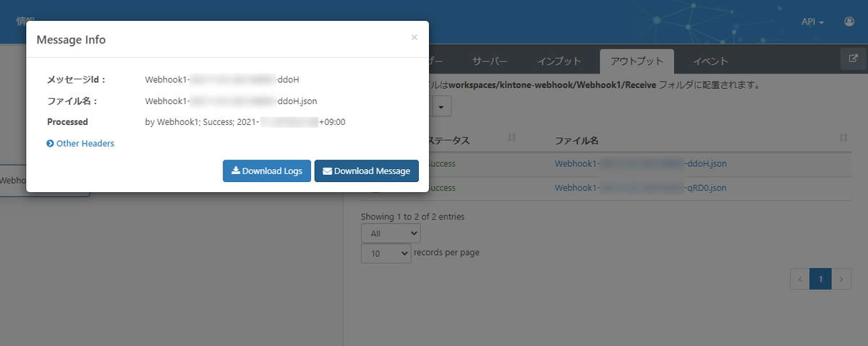Go to next page arrow
868x346 pixels.
coord(841,279)
